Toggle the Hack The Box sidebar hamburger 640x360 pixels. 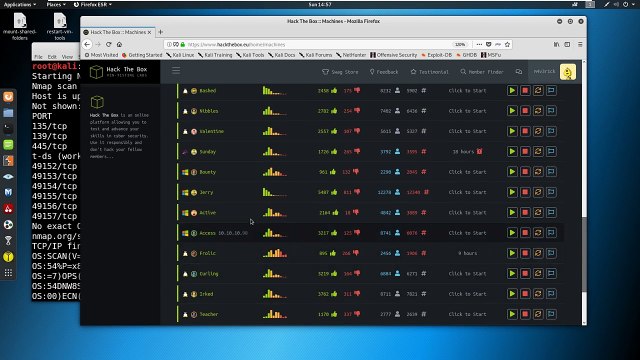tap(176, 71)
